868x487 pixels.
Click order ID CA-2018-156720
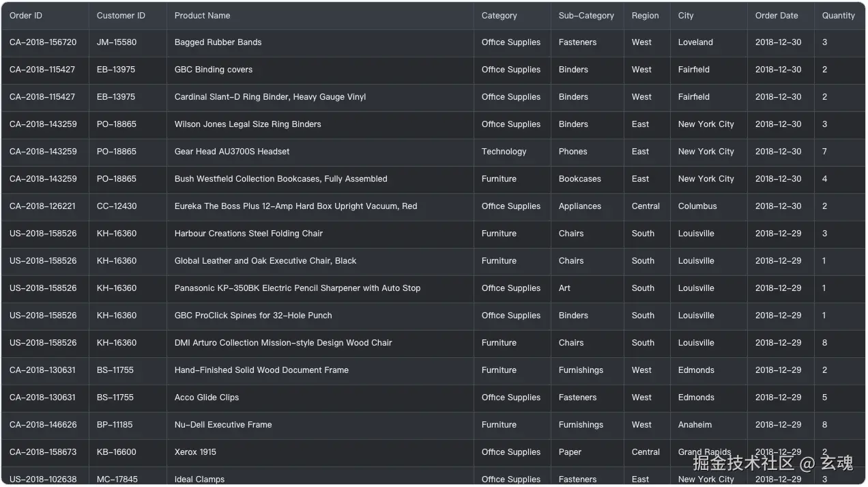coord(43,42)
